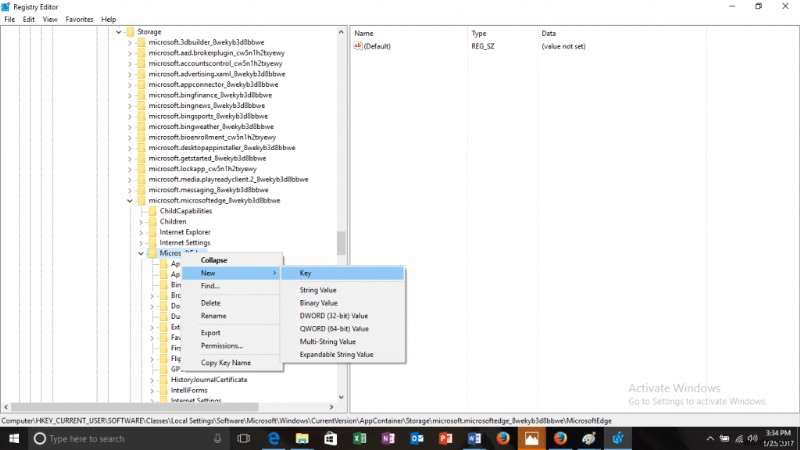
Task: Open File Explorer from the taskbar
Action: click(x=302, y=438)
